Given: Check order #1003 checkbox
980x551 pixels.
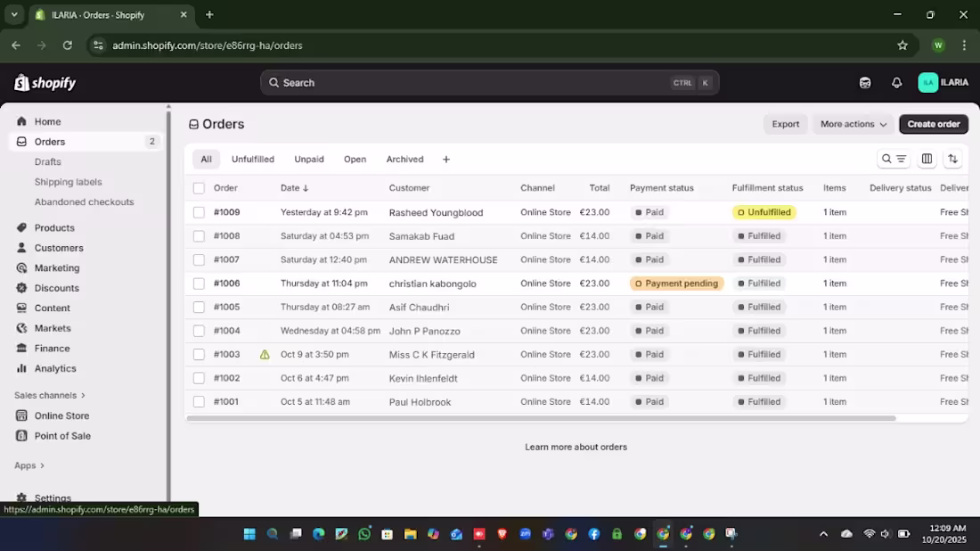Looking at the screenshot, I should (199, 355).
